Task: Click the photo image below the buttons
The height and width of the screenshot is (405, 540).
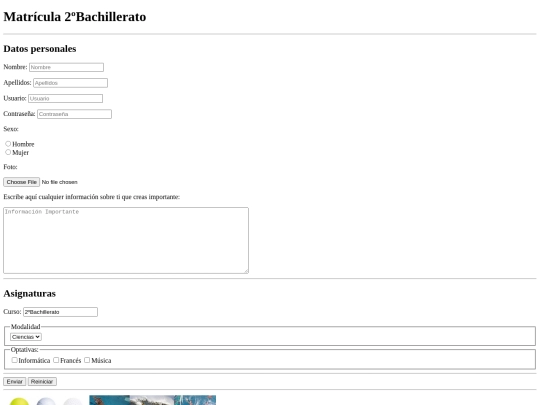Action: (153, 400)
